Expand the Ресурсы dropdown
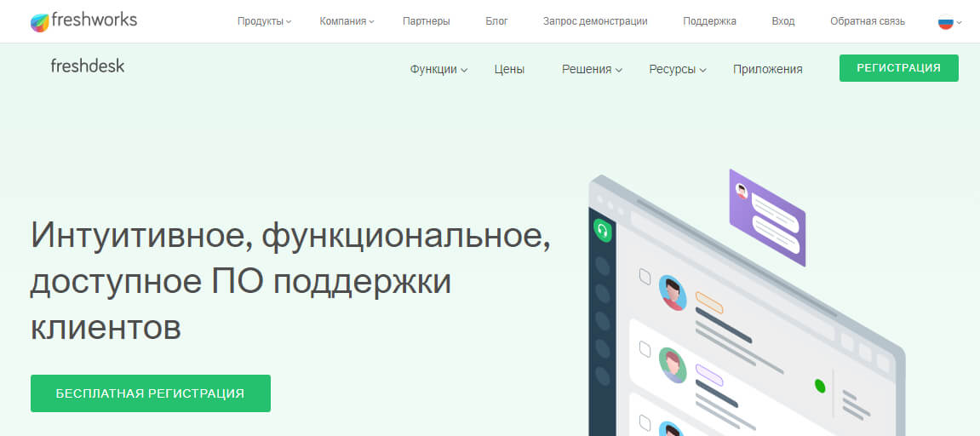The height and width of the screenshot is (436, 980). click(678, 70)
